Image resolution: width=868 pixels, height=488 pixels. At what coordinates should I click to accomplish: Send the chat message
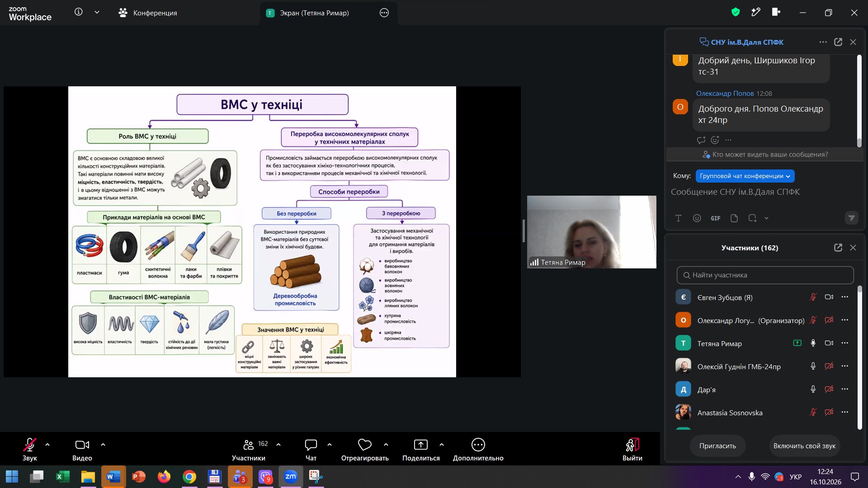(x=851, y=218)
